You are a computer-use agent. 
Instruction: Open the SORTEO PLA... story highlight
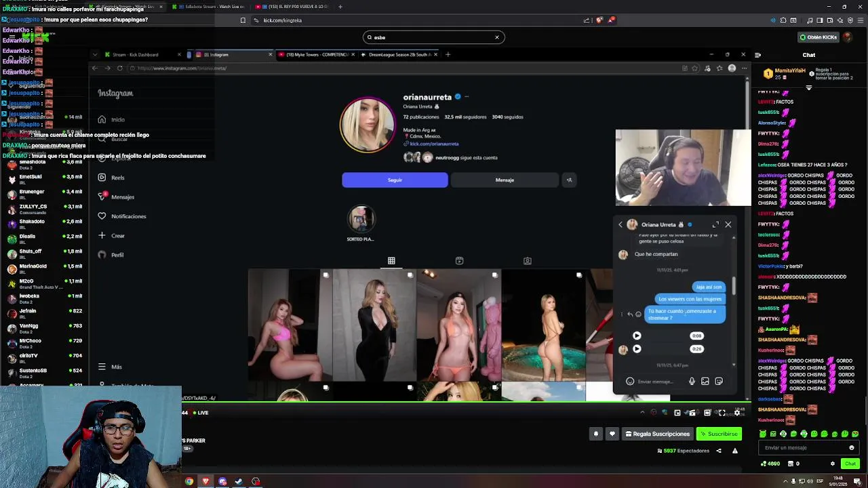(x=361, y=224)
